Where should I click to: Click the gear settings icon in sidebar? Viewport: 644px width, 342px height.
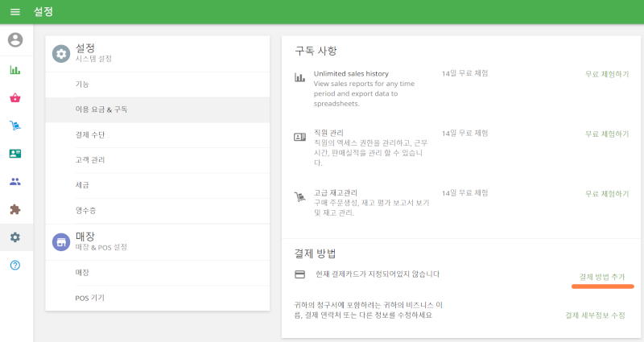(15, 237)
